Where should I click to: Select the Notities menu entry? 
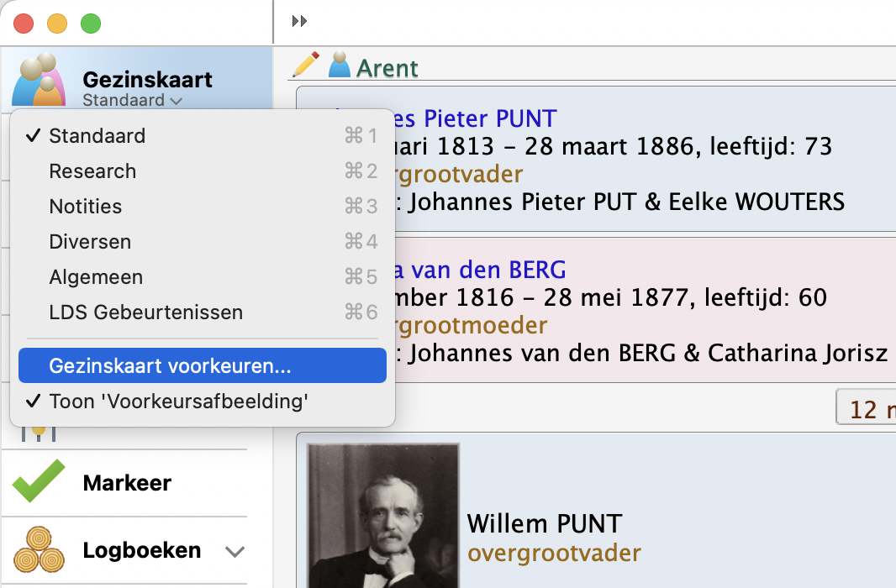(86, 207)
